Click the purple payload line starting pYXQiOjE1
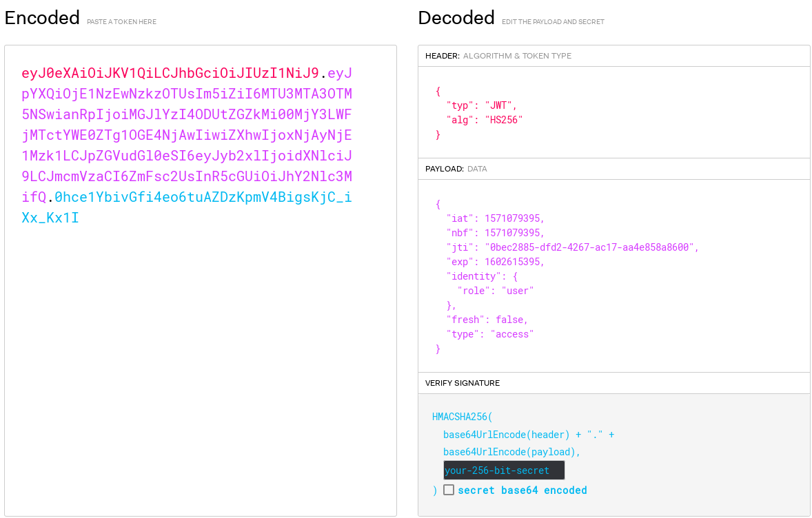 coord(187,94)
